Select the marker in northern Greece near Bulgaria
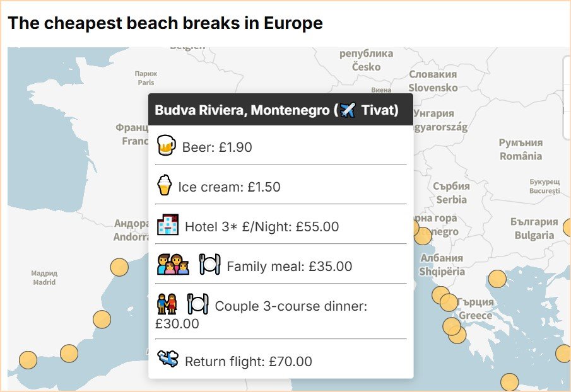This screenshot has height=392, width=571. pyautogui.click(x=497, y=279)
